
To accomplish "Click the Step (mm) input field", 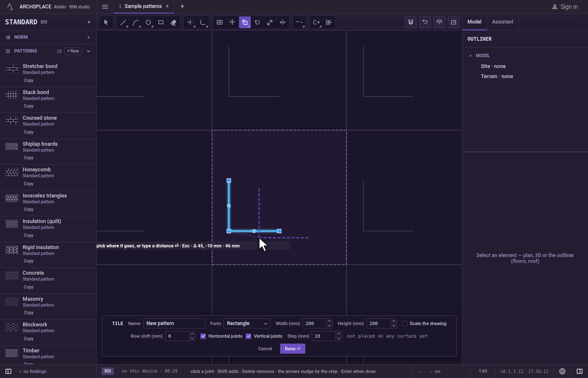I will coord(324,336).
